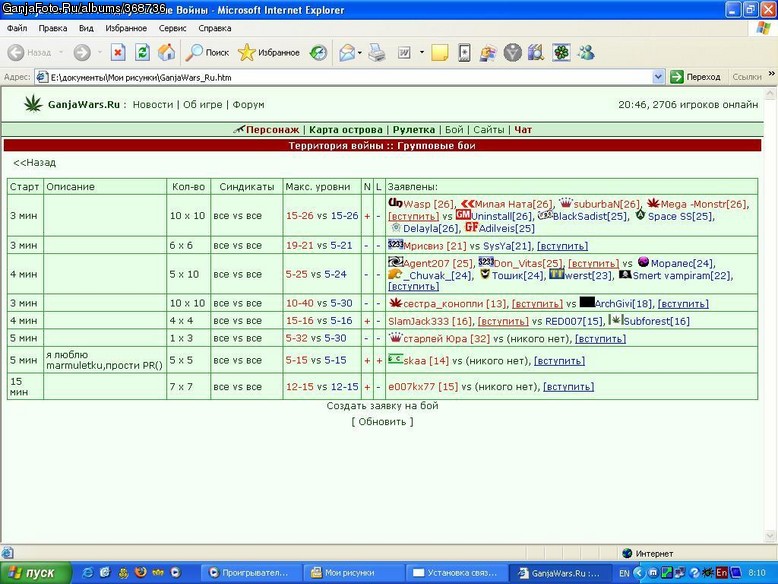This screenshot has width=778, height=584.
Task: Click the Back navigation arrow icon
Action: click(x=16, y=53)
